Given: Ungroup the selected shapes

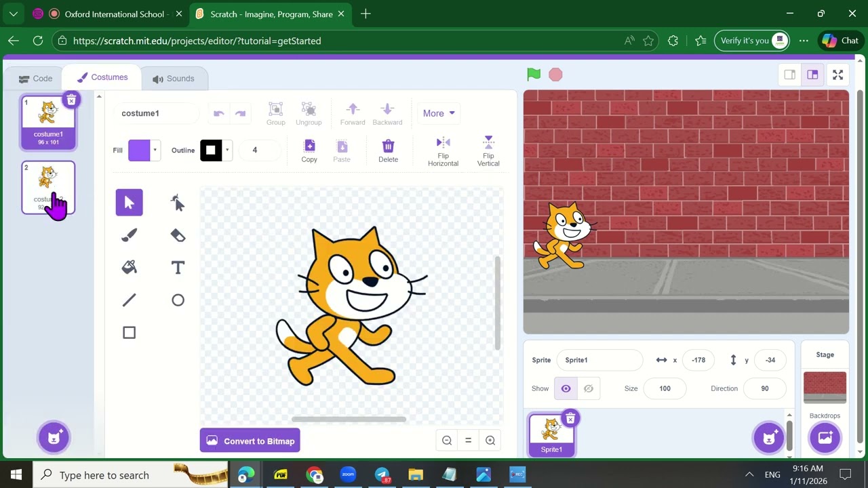Looking at the screenshot, I should [309, 114].
